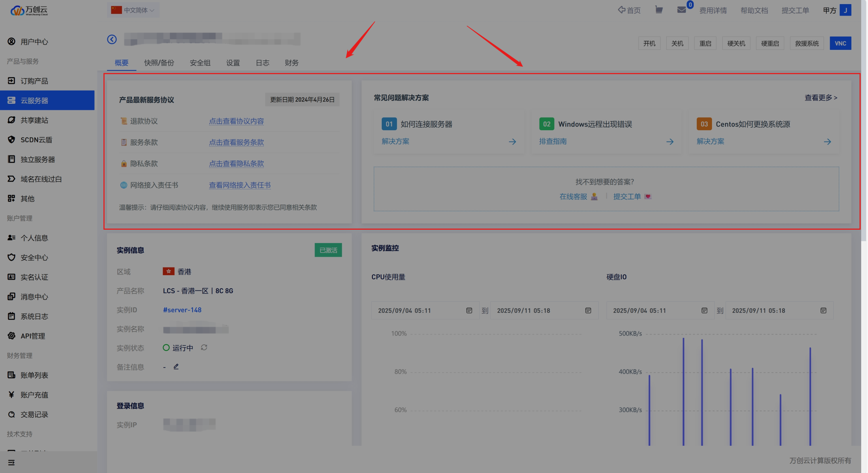Switch to the 快照/备份 tab

(159, 63)
